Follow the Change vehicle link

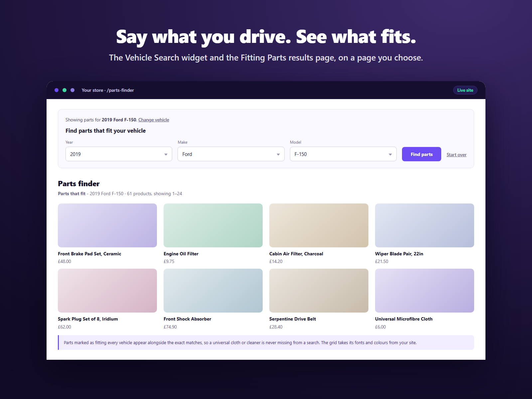154,120
